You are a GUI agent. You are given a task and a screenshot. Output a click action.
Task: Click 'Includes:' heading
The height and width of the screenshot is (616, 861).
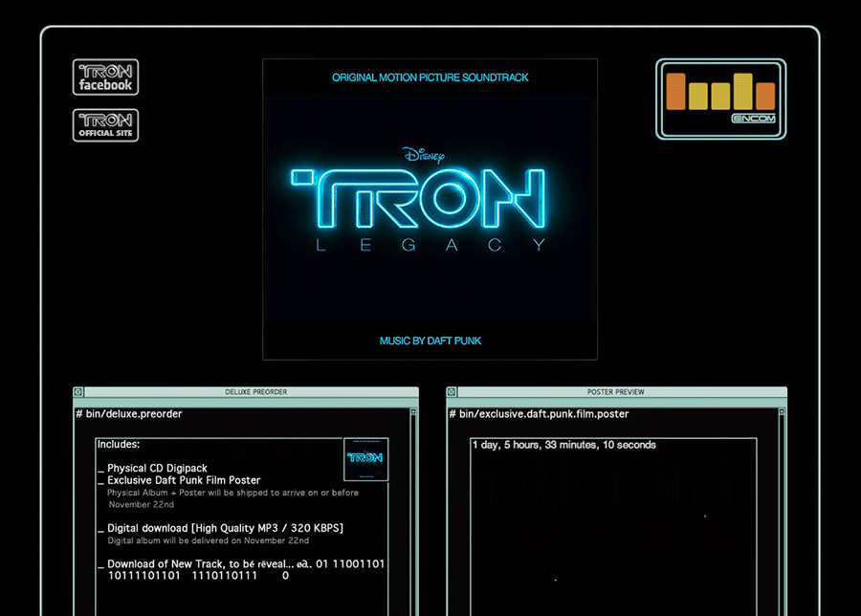coord(119,444)
